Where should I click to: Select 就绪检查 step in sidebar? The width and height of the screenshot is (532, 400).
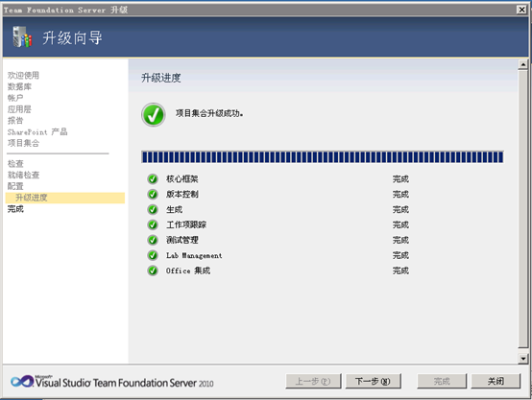coord(23,175)
